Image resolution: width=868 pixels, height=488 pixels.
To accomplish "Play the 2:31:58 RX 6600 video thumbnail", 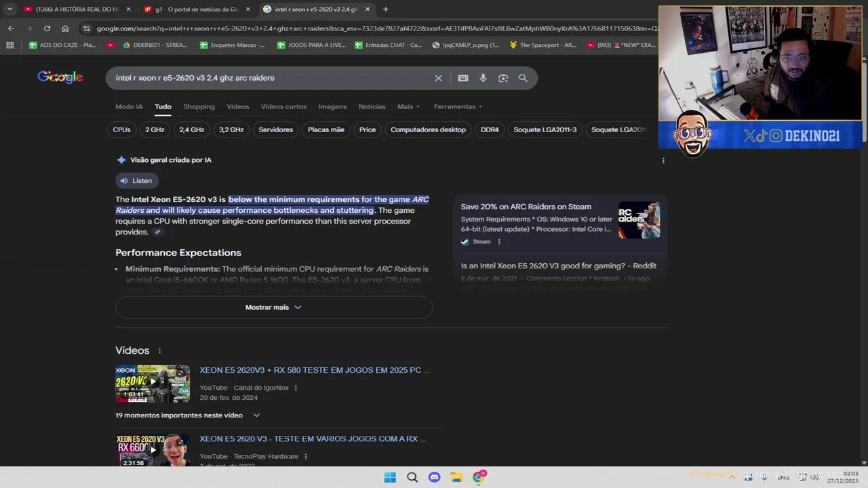I will pyautogui.click(x=153, y=449).
